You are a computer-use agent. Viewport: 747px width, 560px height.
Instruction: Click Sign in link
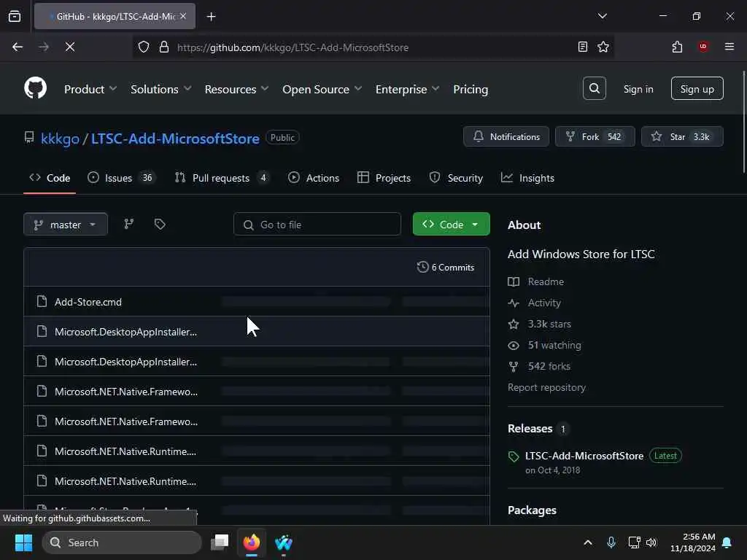click(638, 89)
